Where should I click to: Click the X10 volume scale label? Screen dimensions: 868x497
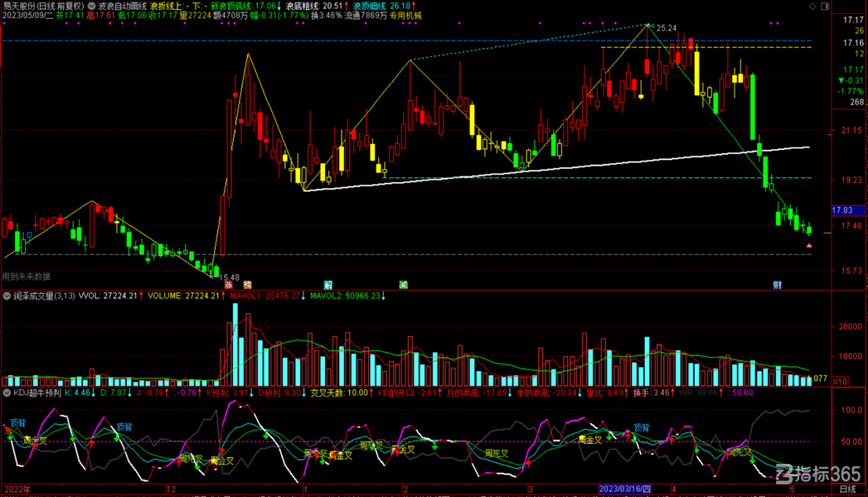tap(840, 382)
